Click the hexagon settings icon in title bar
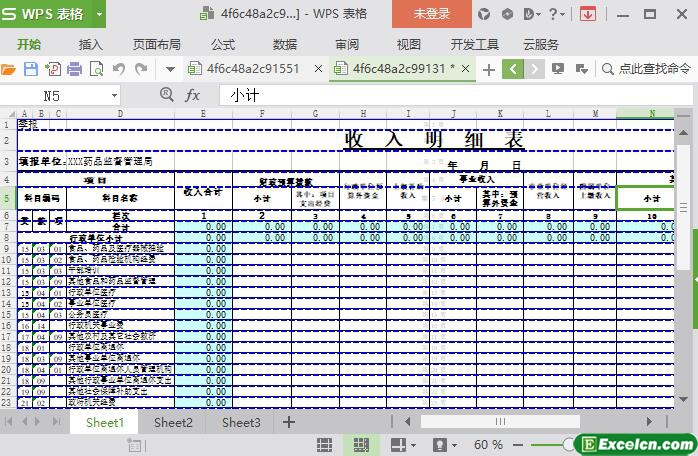Screen dimensions: 698x456 (x=507, y=14)
